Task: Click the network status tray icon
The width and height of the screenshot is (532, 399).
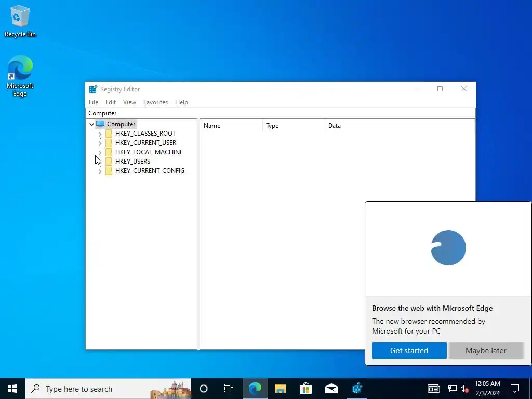Action: (x=453, y=389)
